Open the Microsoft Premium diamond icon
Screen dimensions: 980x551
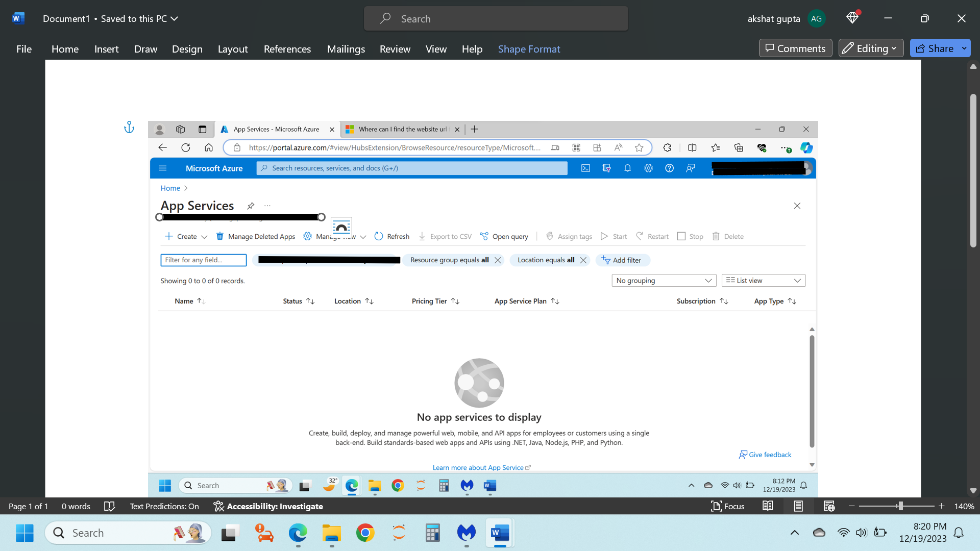[x=852, y=18]
